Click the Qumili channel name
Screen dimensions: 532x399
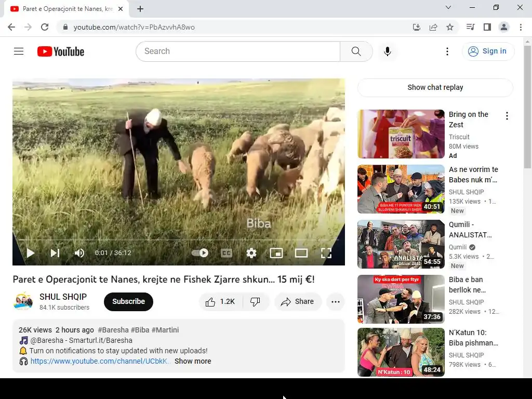[x=458, y=247]
